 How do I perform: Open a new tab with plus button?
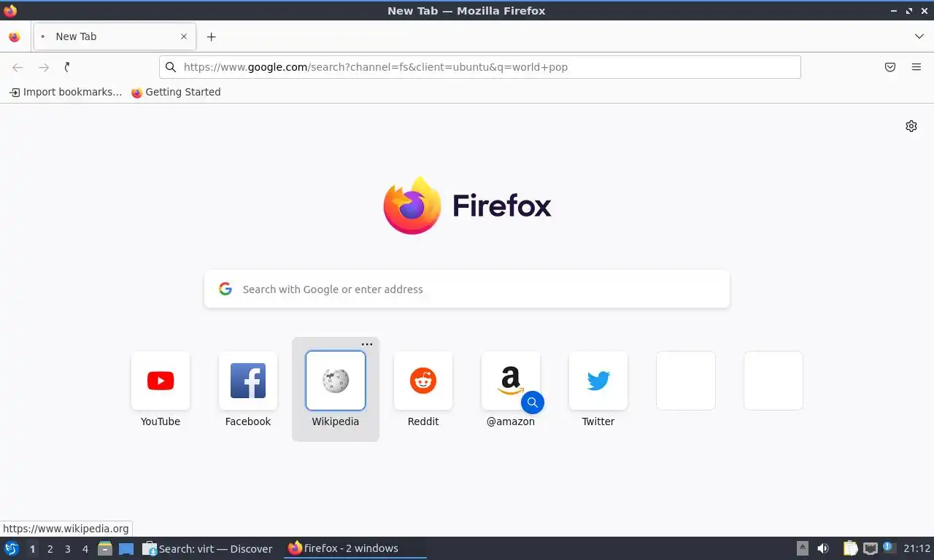click(211, 36)
